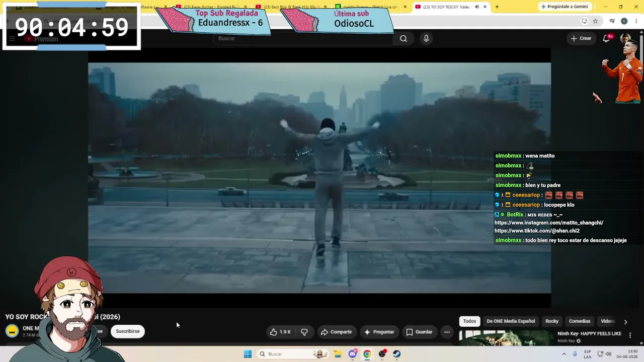Click the Compartir button
The width and height of the screenshot is (644, 362).
tap(337, 332)
